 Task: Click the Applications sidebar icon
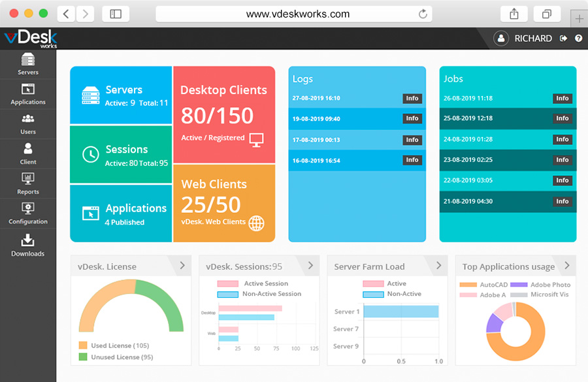coord(27,93)
